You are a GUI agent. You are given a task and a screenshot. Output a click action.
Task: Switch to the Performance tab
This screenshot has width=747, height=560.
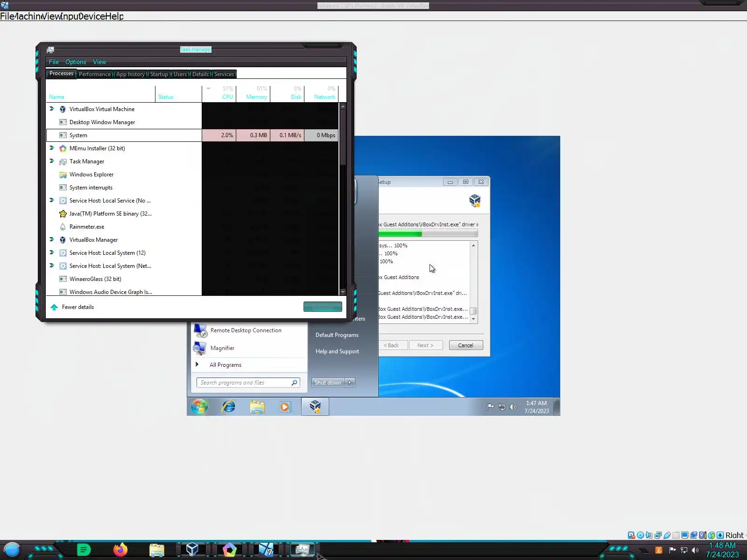[95, 74]
